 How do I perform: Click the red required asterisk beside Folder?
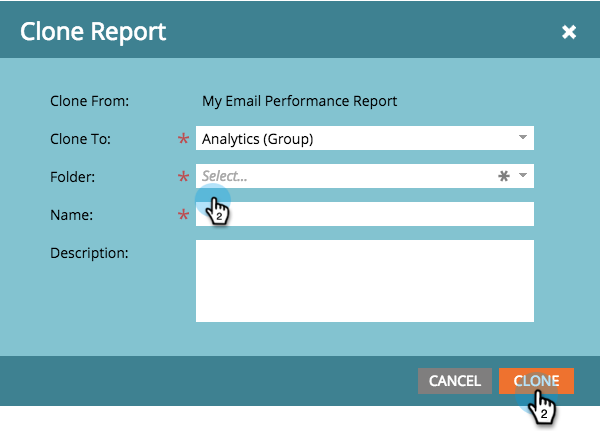(x=184, y=177)
